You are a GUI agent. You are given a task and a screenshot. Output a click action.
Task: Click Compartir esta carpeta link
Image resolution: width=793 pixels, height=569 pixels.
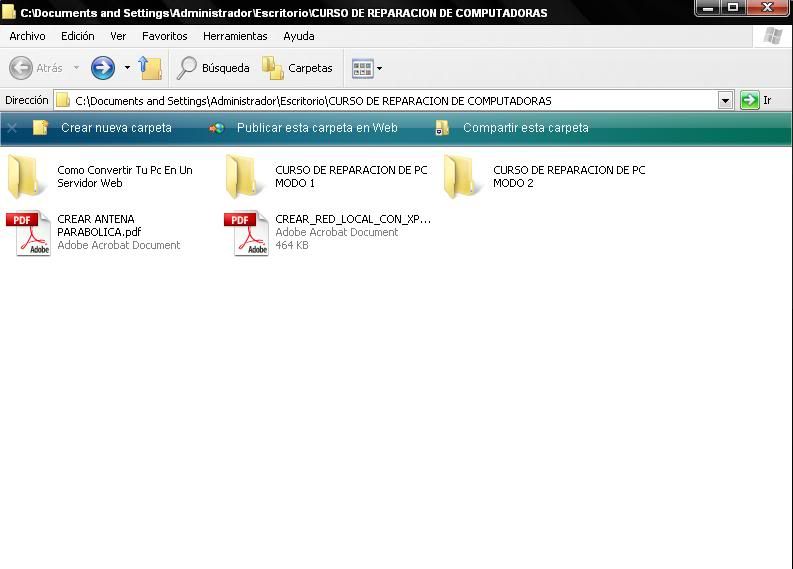tap(526, 128)
